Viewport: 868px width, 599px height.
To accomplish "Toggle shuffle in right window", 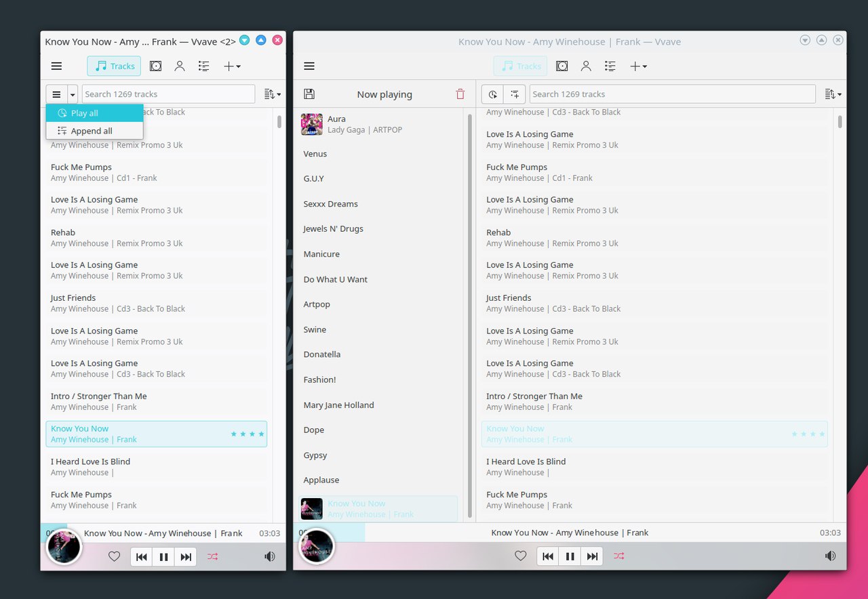I will 619,556.
